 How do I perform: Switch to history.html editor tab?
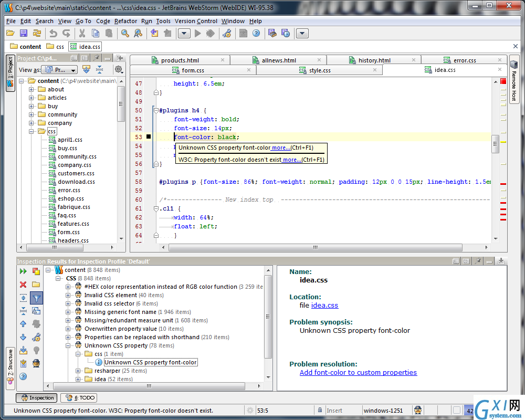pyautogui.click(x=374, y=60)
